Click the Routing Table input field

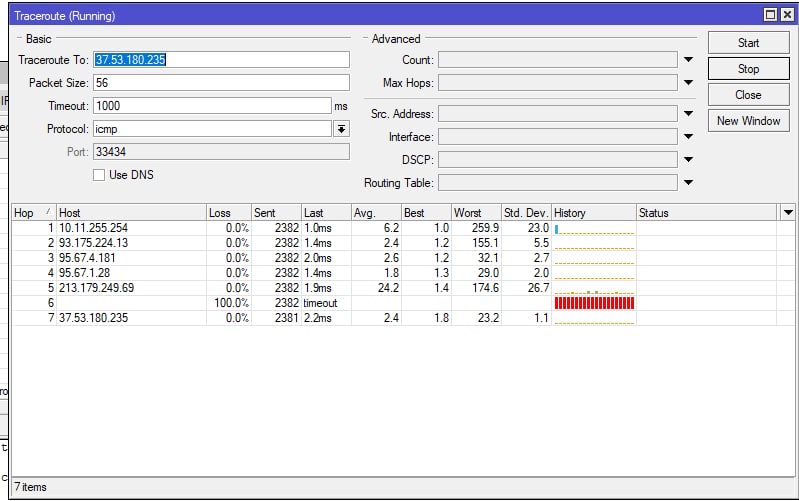[x=558, y=182]
